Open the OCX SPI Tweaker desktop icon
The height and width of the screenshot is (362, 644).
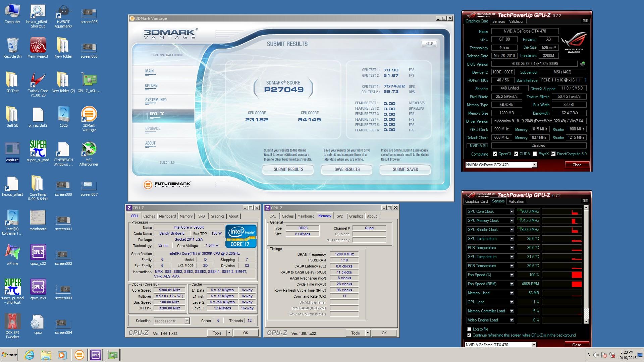coord(12,326)
